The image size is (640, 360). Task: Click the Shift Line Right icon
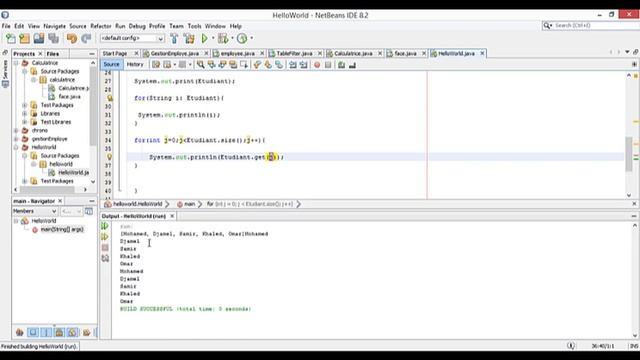pyautogui.click(x=304, y=64)
